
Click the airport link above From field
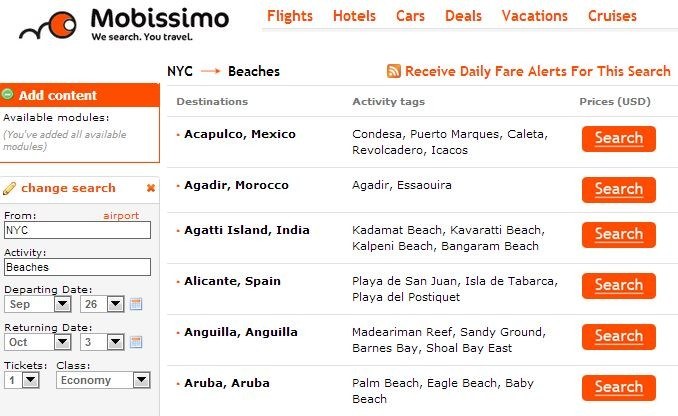coord(121,215)
